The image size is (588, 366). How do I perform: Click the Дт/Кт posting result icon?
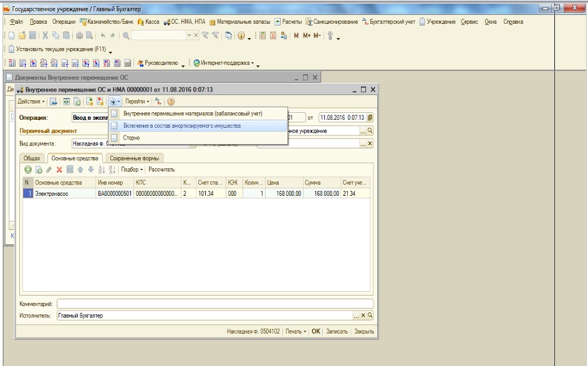pyautogui.click(x=158, y=102)
